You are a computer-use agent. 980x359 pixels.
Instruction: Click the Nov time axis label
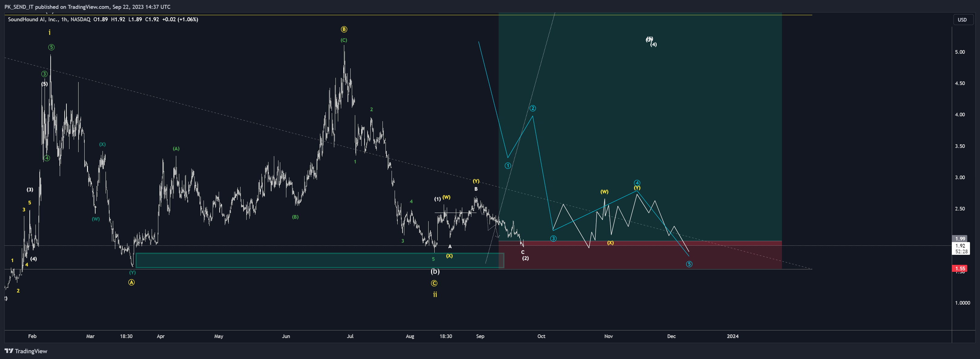(x=609, y=337)
